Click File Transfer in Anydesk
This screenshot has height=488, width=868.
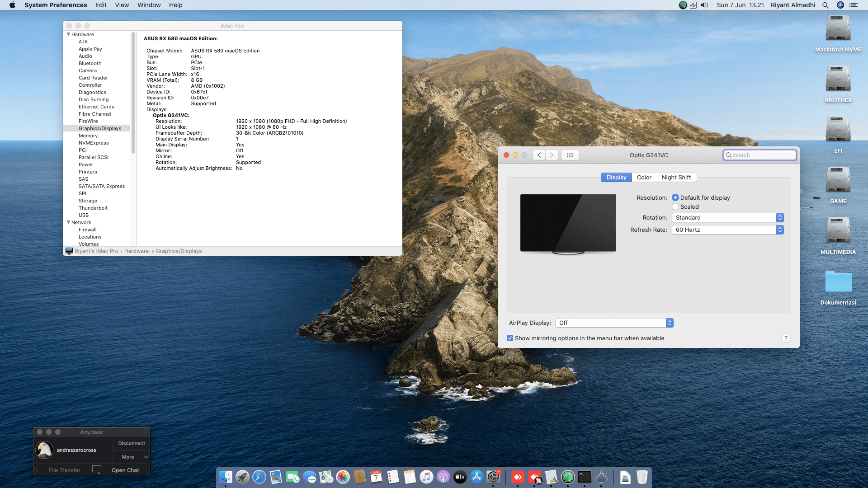click(x=65, y=470)
